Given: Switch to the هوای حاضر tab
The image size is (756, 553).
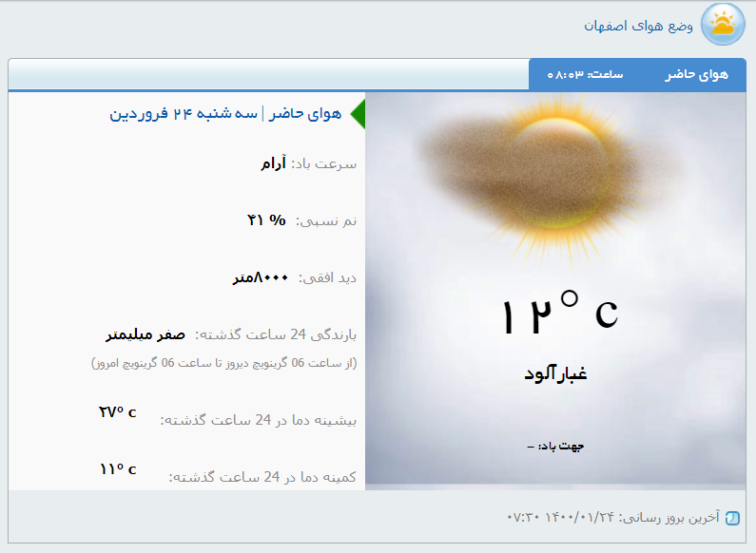Looking at the screenshot, I should [x=696, y=74].
